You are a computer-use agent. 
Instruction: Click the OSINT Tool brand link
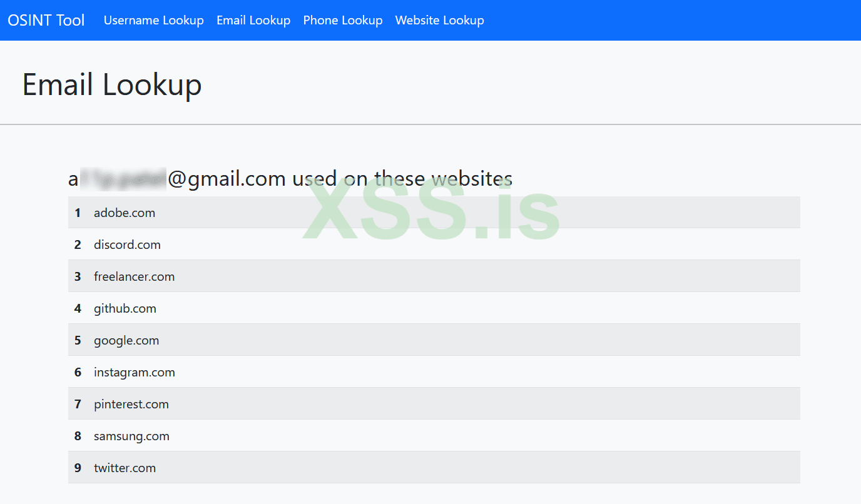tap(46, 20)
